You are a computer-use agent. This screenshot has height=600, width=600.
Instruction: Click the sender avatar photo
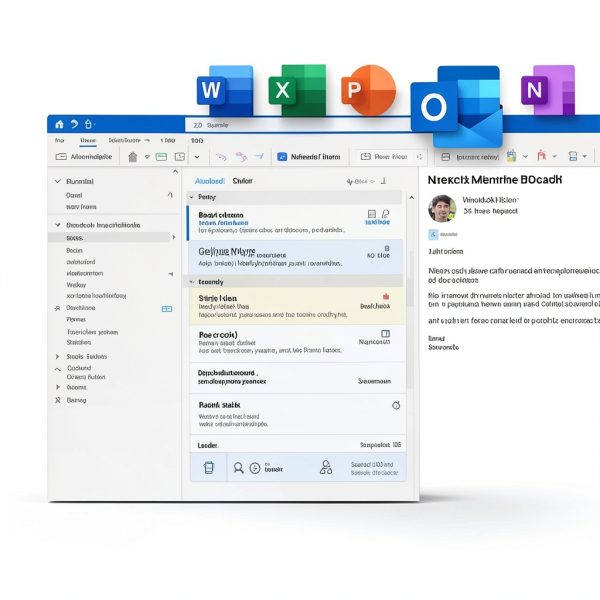[x=442, y=208]
